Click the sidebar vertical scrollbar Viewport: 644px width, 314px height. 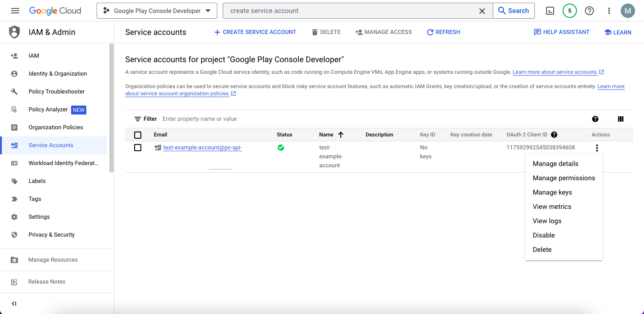coord(111,107)
